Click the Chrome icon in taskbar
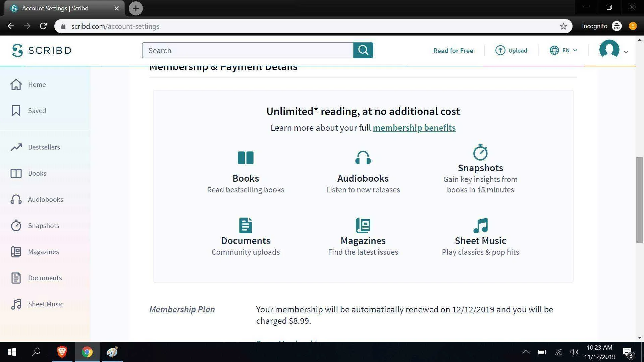Viewport: 644px width, 362px height. (x=87, y=352)
